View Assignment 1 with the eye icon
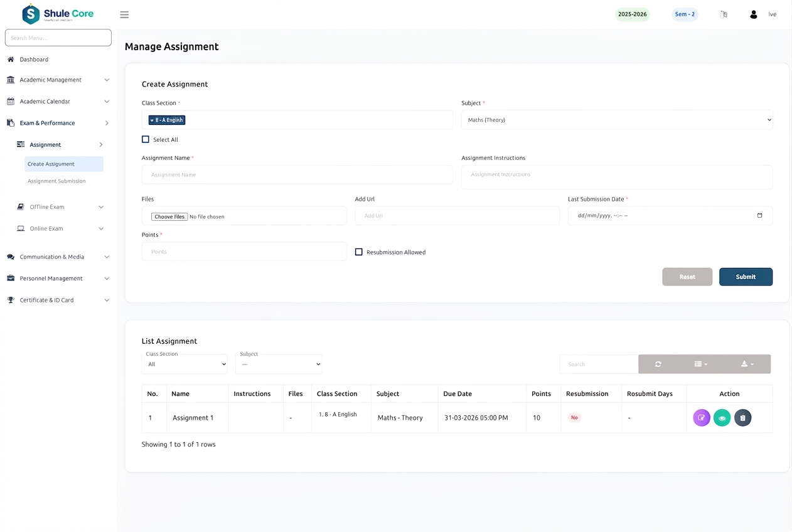The height and width of the screenshot is (532, 792). tap(722, 418)
